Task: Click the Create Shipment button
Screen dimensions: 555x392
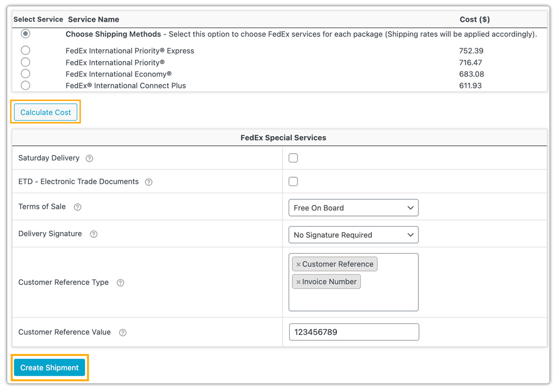Action: tap(49, 368)
